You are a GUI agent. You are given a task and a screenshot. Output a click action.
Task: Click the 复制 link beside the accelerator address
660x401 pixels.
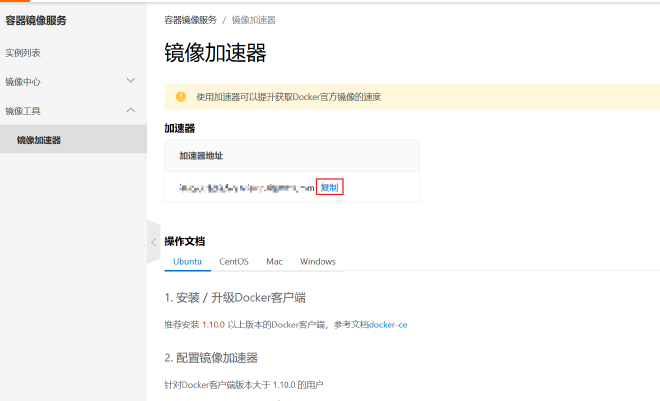(x=330, y=187)
